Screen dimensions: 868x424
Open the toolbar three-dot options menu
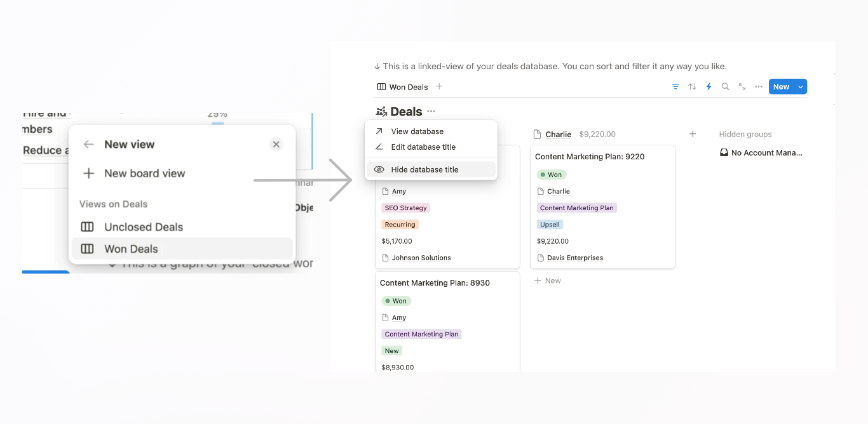(x=758, y=87)
